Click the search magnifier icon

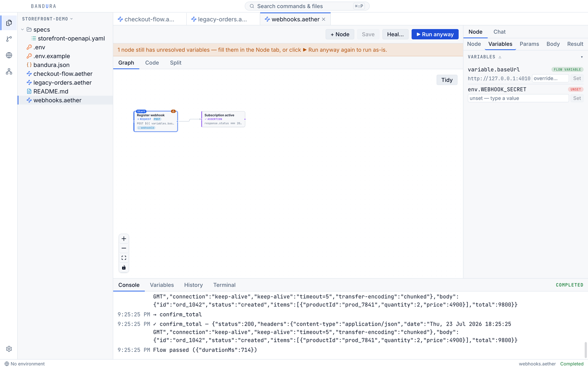[x=252, y=6]
